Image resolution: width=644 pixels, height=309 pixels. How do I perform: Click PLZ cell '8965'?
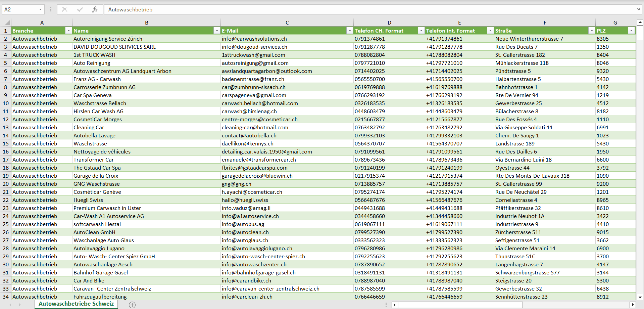click(x=615, y=200)
